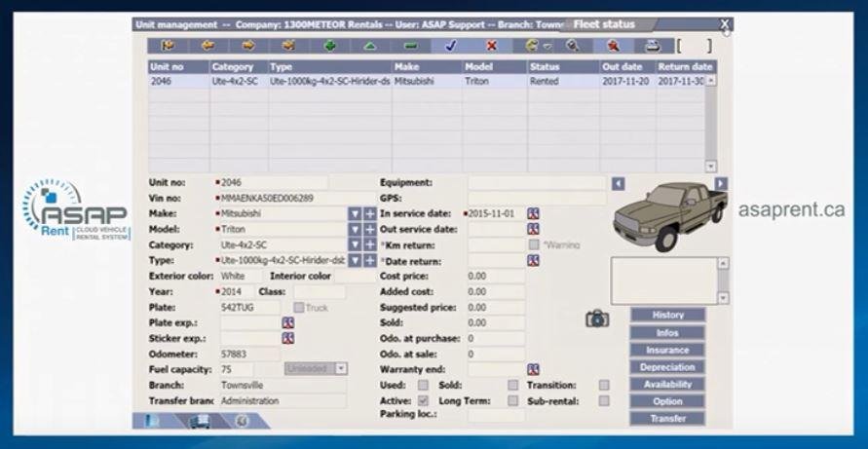
Task: Click notes box scrollbar down arrow
Action: (723, 298)
